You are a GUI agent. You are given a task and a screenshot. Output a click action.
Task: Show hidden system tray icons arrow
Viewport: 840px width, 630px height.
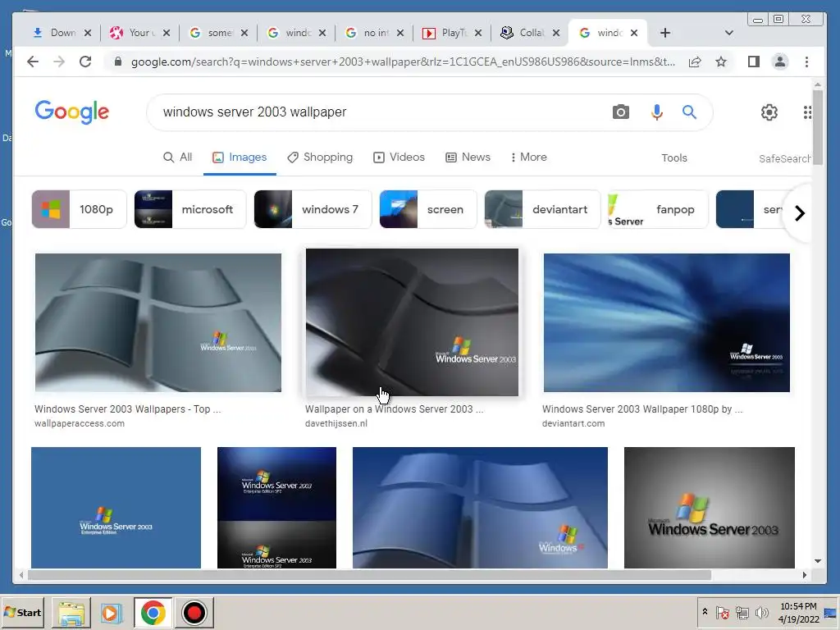pos(705,611)
